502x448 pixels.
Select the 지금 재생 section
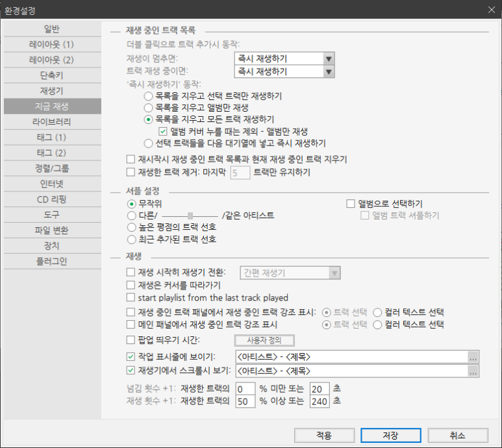[53, 106]
